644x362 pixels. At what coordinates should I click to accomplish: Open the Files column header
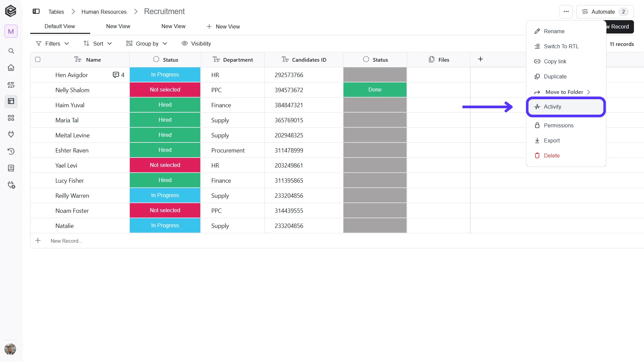[x=439, y=60]
